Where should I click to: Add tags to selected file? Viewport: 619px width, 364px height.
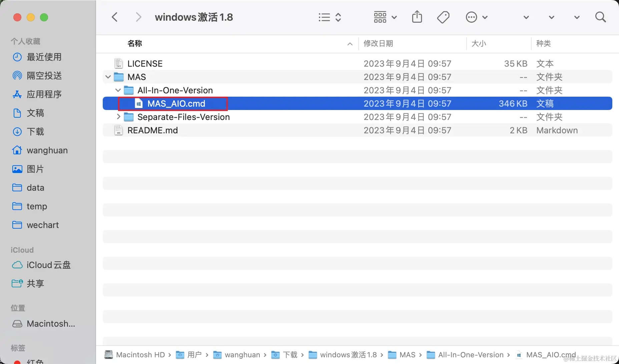click(443, 17)
